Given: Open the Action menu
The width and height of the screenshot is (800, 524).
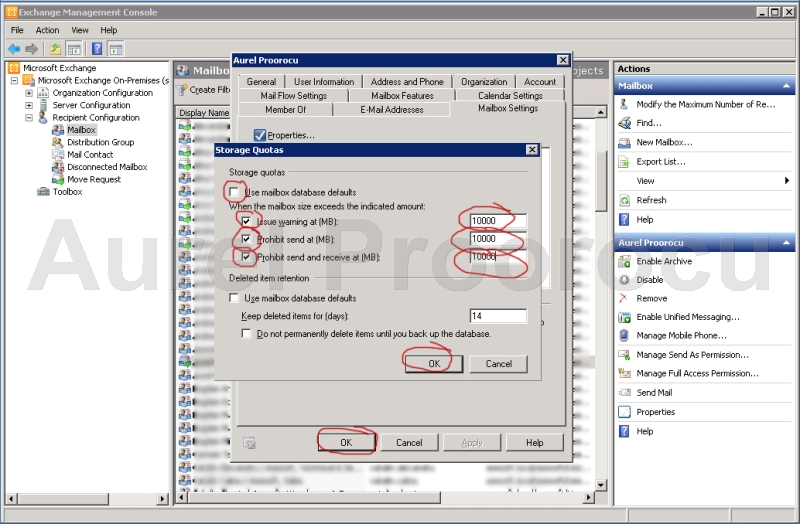Looking at the screenshot, I should (x=47, y=30).
